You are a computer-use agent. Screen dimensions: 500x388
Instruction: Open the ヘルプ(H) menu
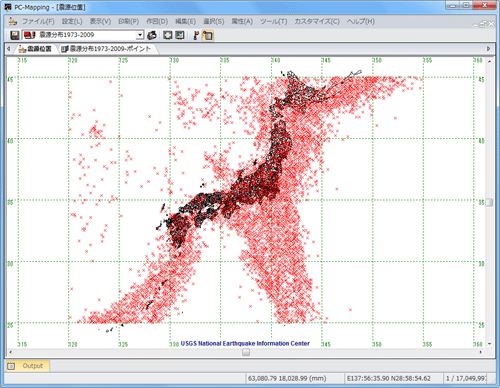click(x=361, y=21)
